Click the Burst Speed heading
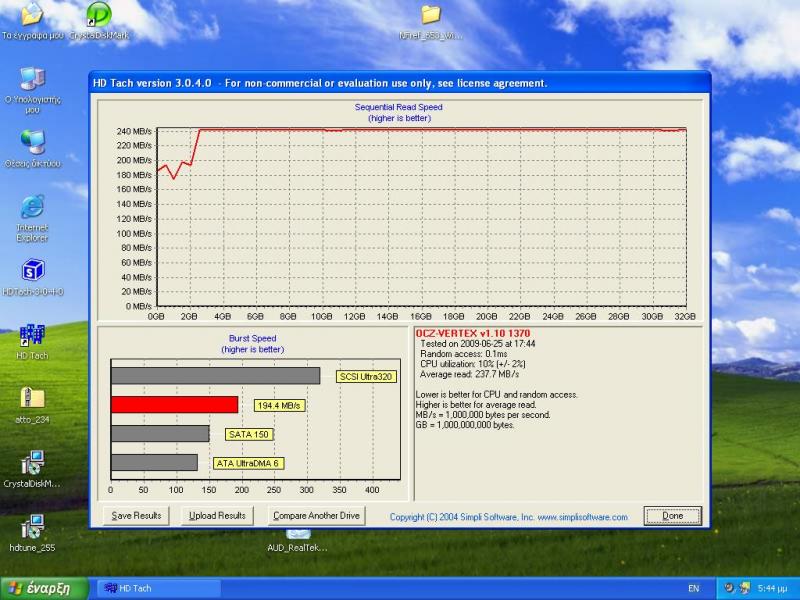Viewport: 800px width, 600px height. point(253,338)
